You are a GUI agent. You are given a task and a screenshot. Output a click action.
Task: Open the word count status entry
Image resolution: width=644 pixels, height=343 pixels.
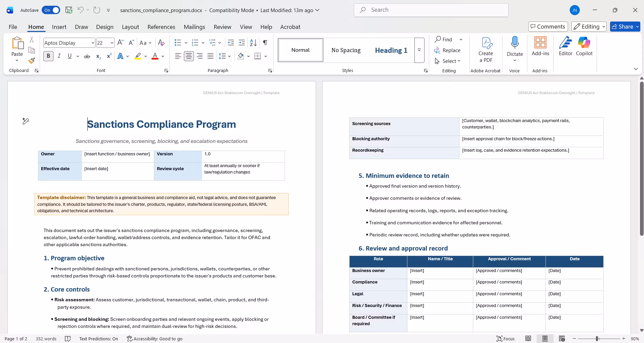click(46, 339)
